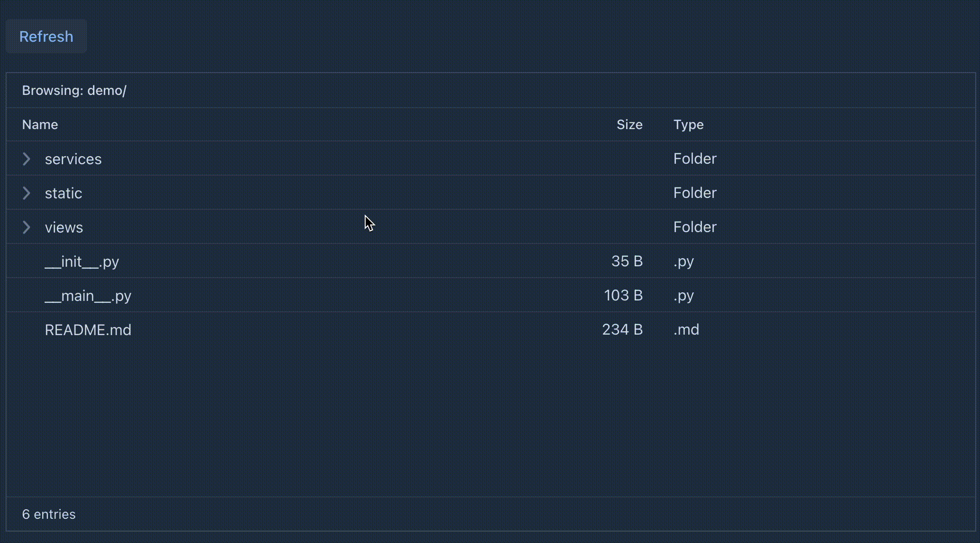Image resolution: width=980 pixels, height=543 pixels.
Task: Expand the static folder chevron
Action: pyautogui.click(x=27, y=193)
